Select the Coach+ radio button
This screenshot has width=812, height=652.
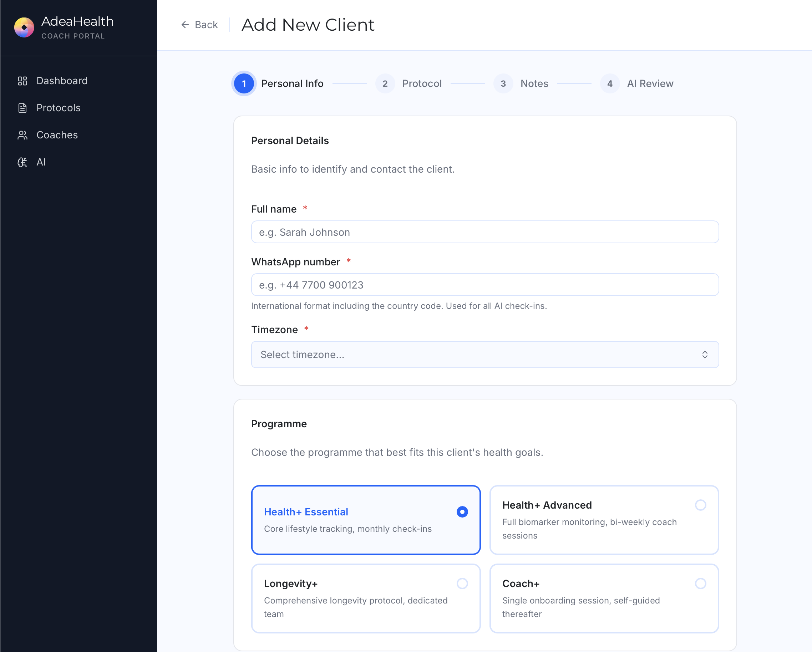[x=701, y=584]
